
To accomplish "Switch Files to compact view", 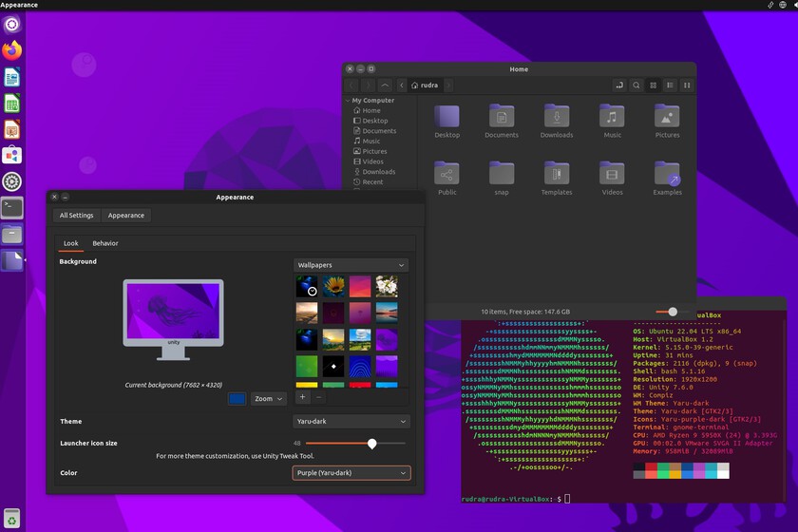I will (x=687, y=85).
